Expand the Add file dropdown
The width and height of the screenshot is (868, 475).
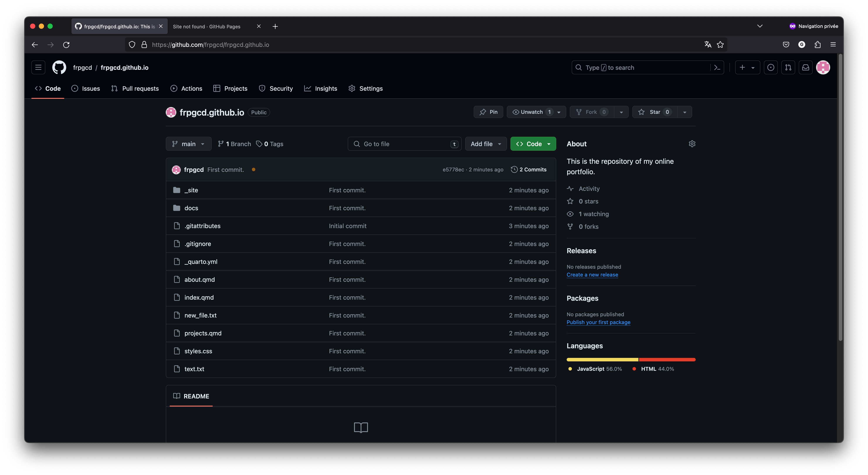486,144
